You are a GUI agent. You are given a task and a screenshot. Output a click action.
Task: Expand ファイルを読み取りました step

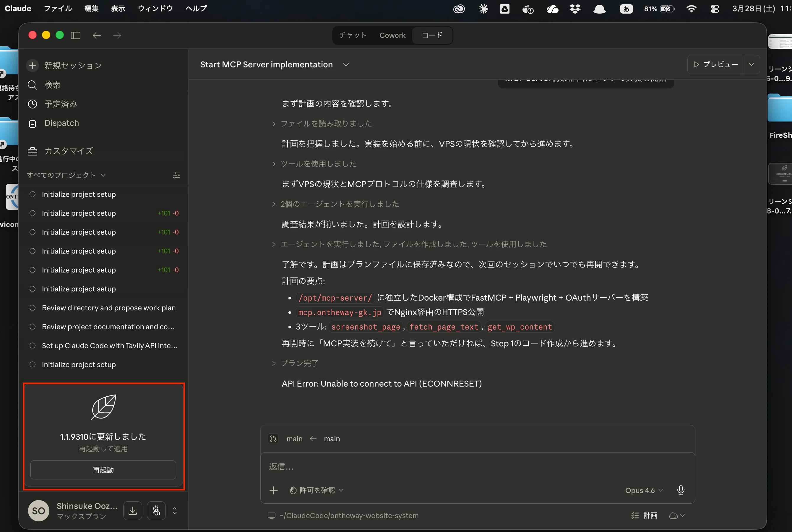[322, 124]
